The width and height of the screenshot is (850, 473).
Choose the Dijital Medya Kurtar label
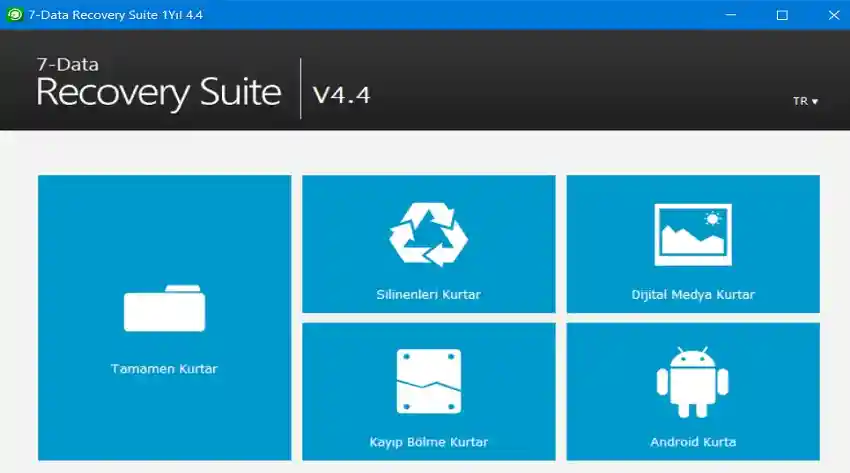692,295
